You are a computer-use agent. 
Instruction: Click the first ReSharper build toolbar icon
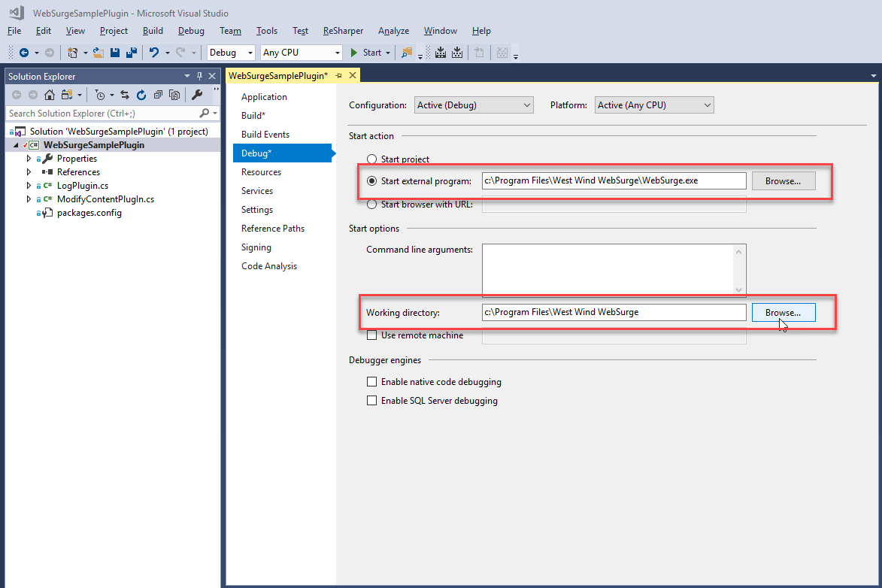tap(441, 53)
